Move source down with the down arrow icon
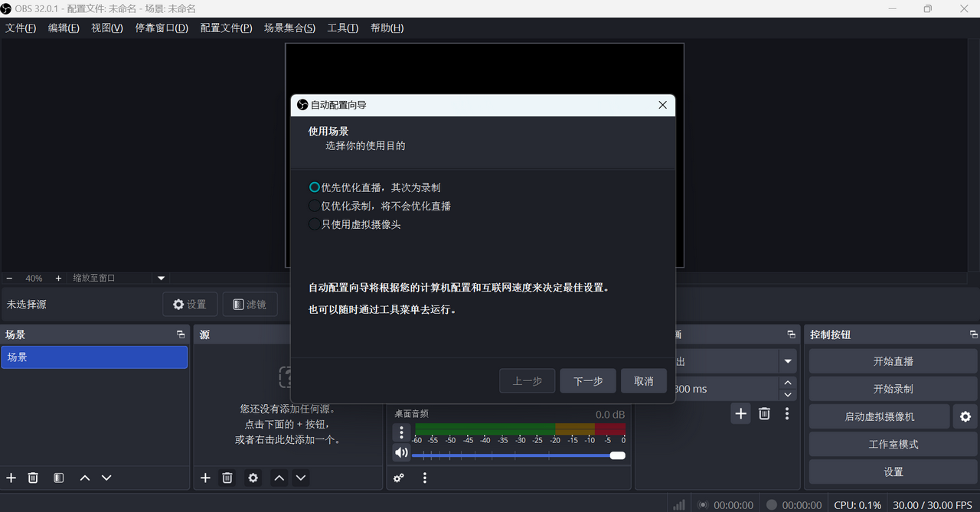 (301, 478)
